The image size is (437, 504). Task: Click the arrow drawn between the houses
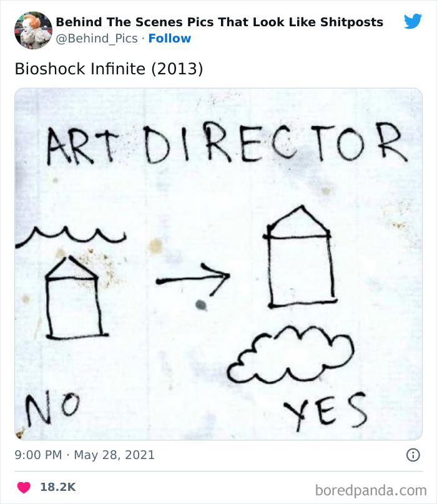point(193,279)
